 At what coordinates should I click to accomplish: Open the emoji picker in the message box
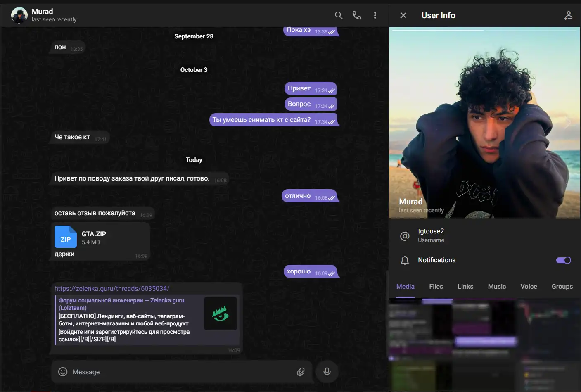click(63, 372)
